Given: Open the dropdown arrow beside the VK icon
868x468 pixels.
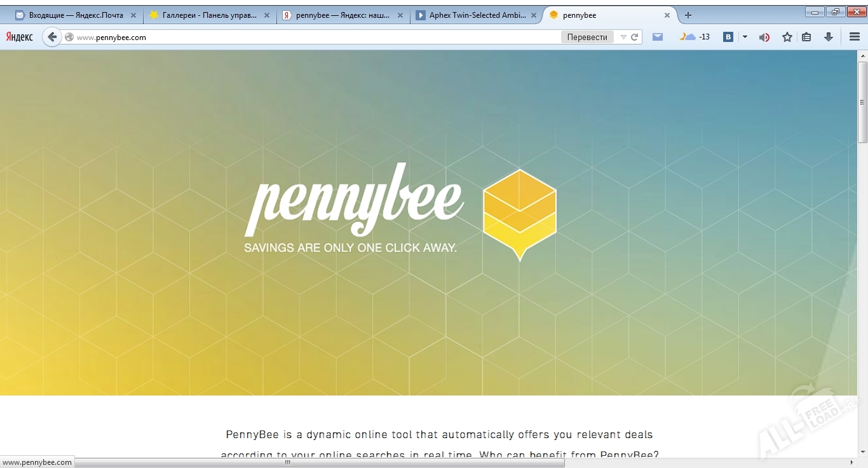Looking at the screenshot, I should (745, 37).
